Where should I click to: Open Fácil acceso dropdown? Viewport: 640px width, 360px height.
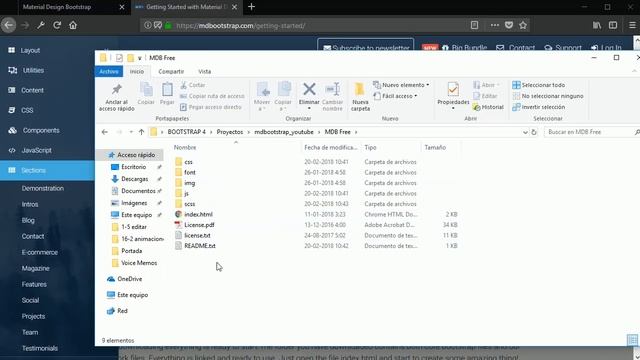coord(396,96)
